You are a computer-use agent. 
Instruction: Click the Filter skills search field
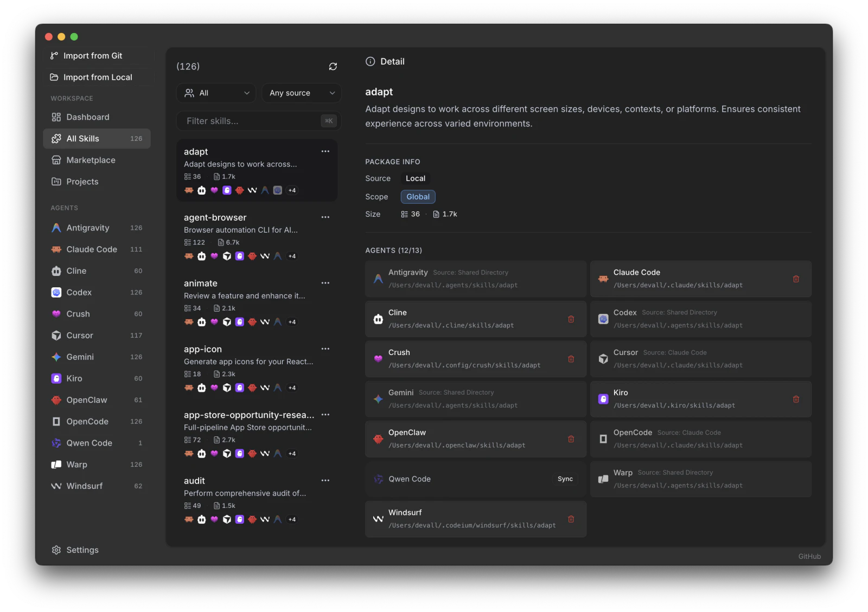[x=259, y=121]
